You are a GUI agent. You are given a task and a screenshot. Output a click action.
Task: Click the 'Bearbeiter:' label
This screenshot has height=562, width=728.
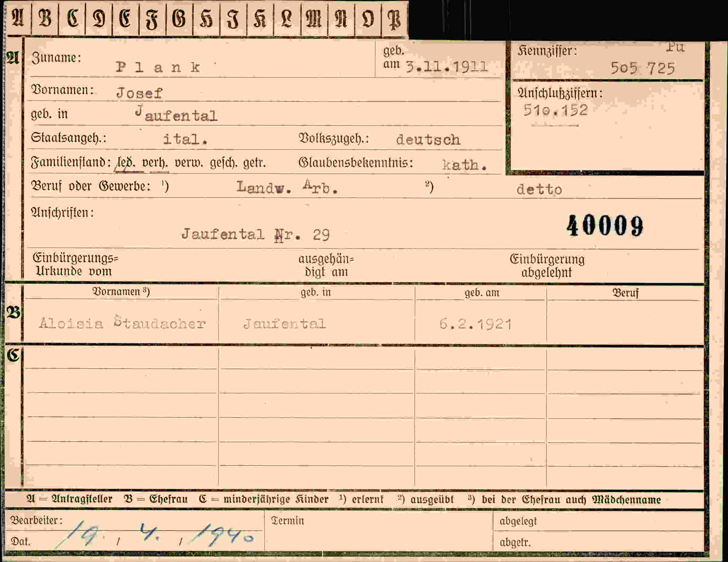coord(36,520)
